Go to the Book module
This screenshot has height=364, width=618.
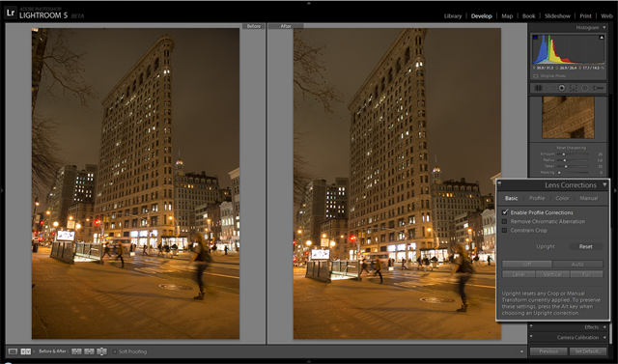coord(528,16)
